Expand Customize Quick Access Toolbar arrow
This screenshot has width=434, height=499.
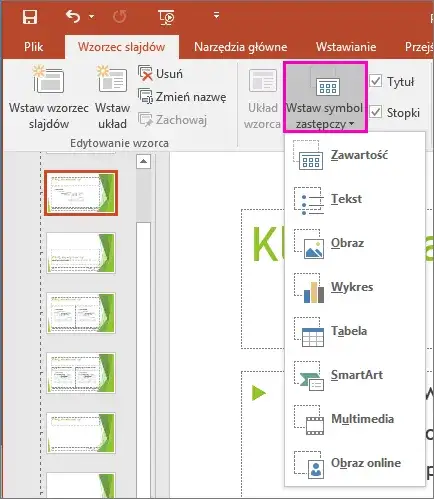(x=217, y=15)
